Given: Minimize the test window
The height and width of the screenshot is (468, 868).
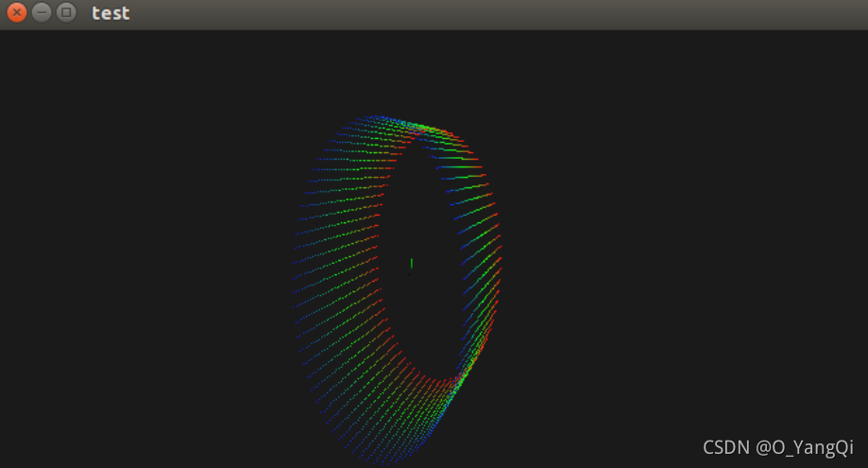Looking at the screenshot, I should click(x=42, y=12).
